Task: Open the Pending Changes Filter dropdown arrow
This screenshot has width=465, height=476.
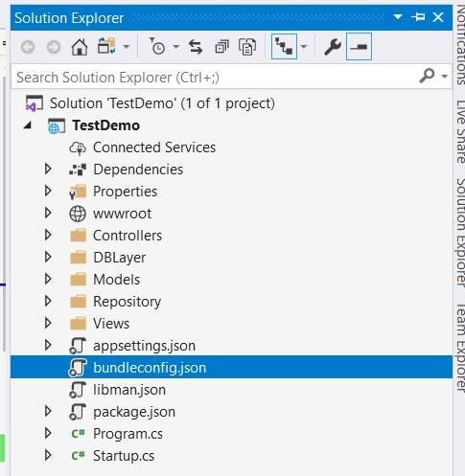Action: coord(175,47)
